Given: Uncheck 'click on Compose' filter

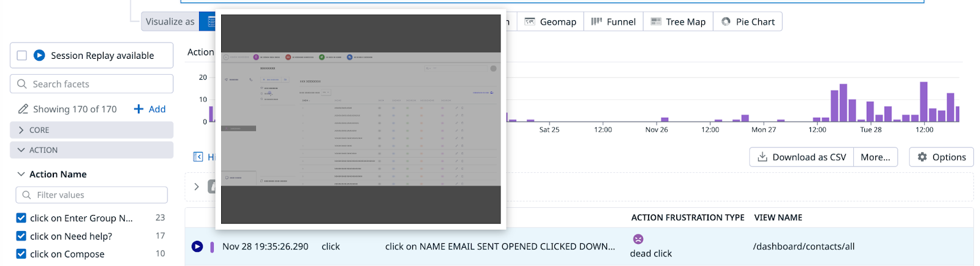Looking at the screenshot, I should 21,254.
